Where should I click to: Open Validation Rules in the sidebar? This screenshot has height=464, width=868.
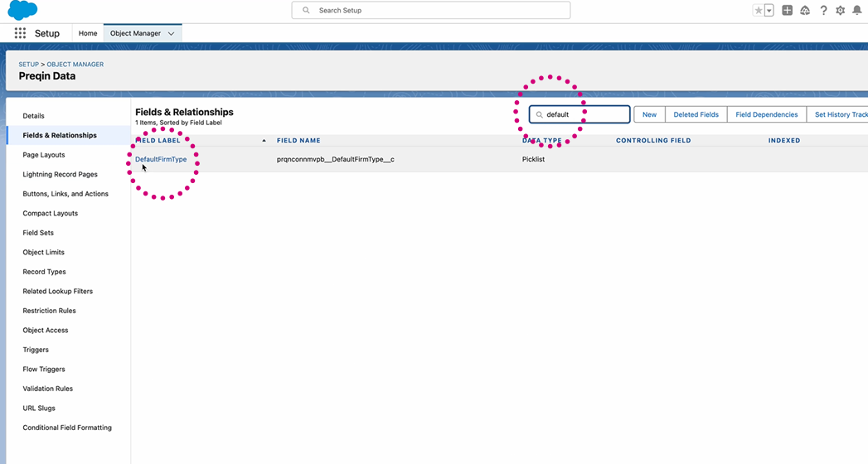coord(47,389)
